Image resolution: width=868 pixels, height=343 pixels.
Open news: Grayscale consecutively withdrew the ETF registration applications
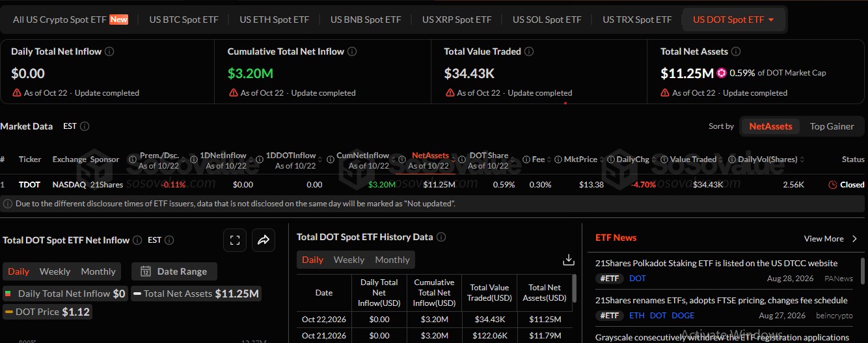pos(722,337)
